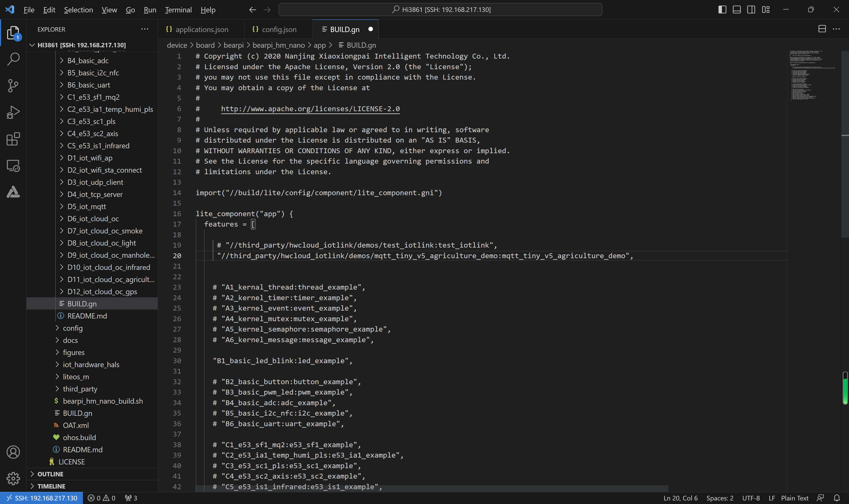Click the command center search field

(440, 10)
